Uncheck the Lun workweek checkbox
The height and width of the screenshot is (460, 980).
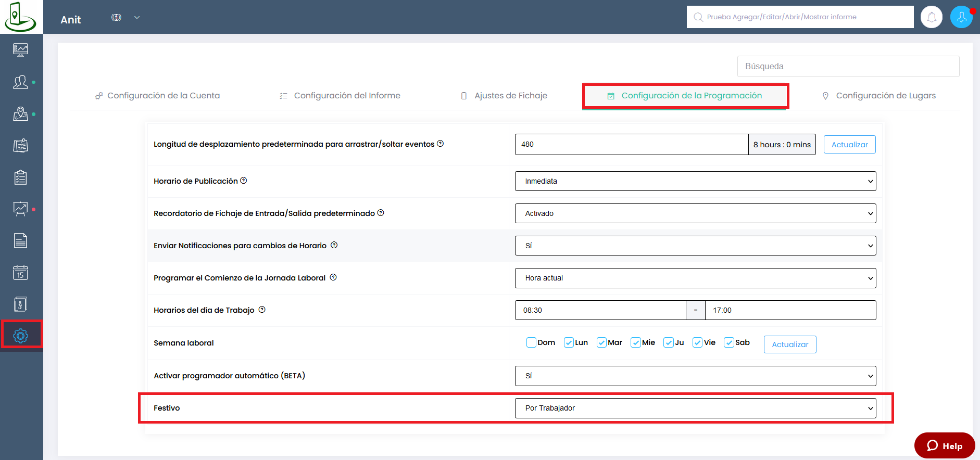click(569, 342)
